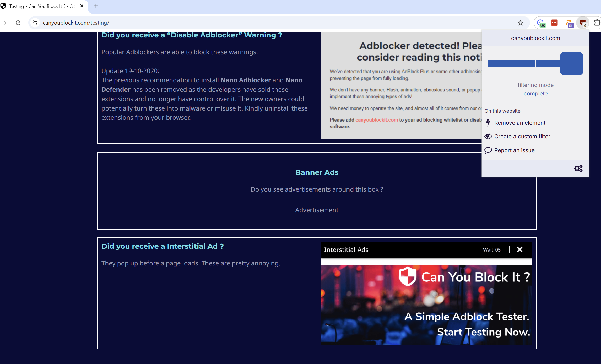This screenshot has width=601, height=364.
Task: Open the settings gear in the popup
Action: click(578, 168)
